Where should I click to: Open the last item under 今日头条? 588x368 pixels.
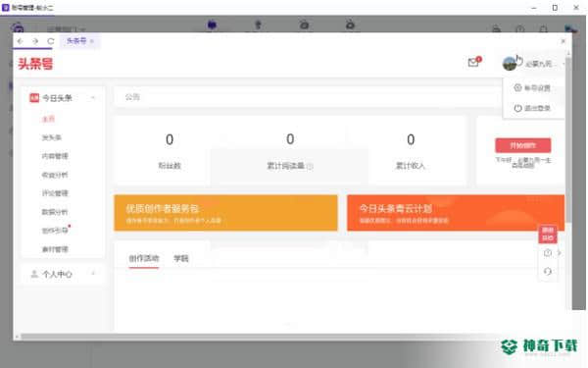pos(55,249)
